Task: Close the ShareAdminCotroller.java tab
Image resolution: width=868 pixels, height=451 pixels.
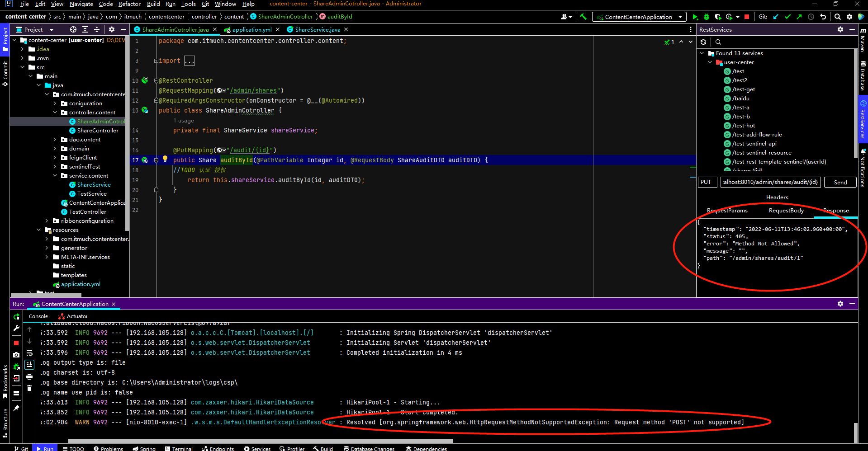Action: click(215, 29)
